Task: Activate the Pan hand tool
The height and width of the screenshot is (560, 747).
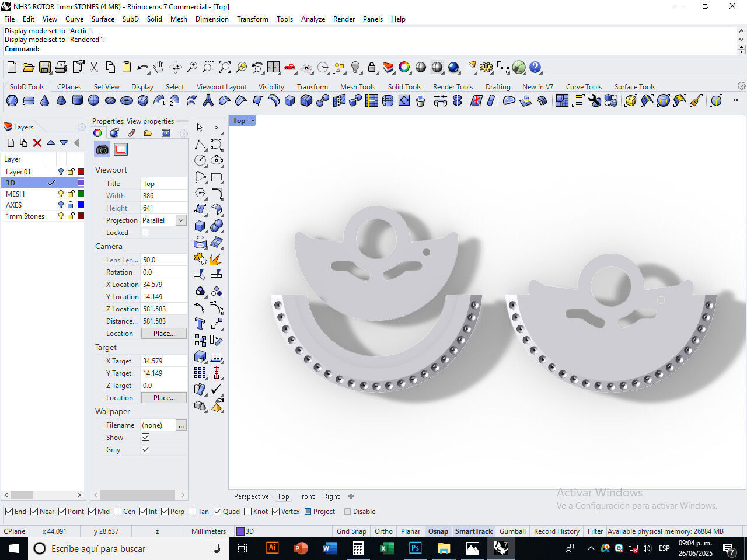Action: point(159,67)
